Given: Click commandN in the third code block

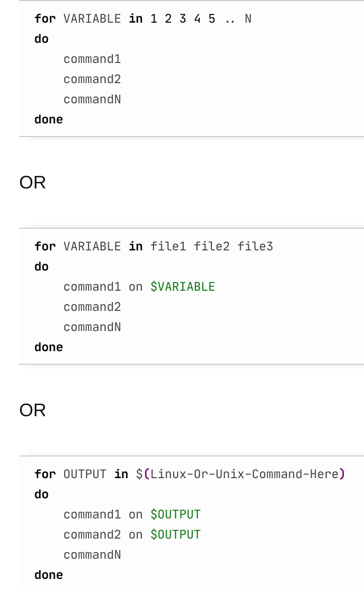Looking at the screenshot, I should (x=92, y=555).
